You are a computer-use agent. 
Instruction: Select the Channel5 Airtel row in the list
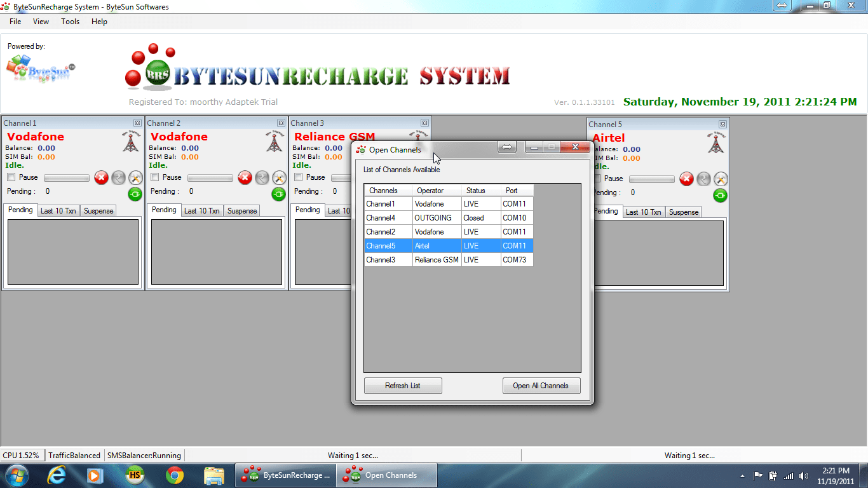[449, 246]
